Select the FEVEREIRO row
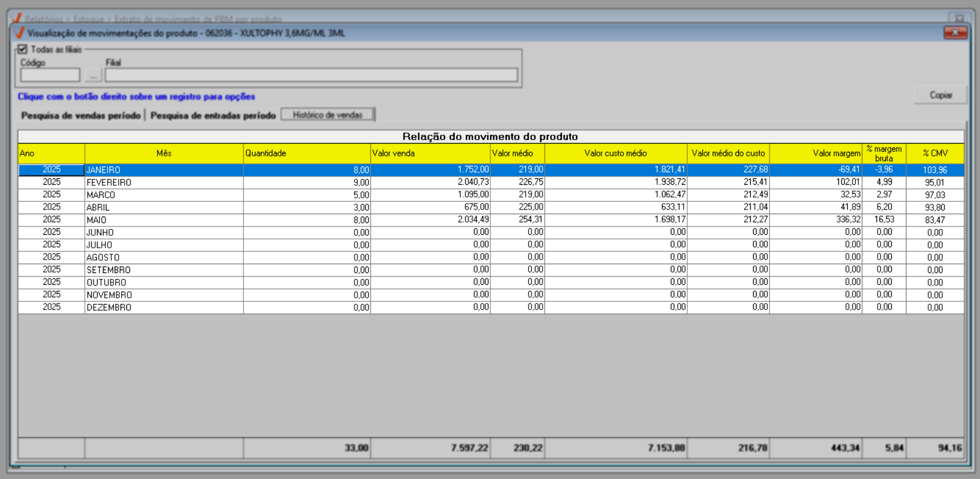 coord(109,182)
